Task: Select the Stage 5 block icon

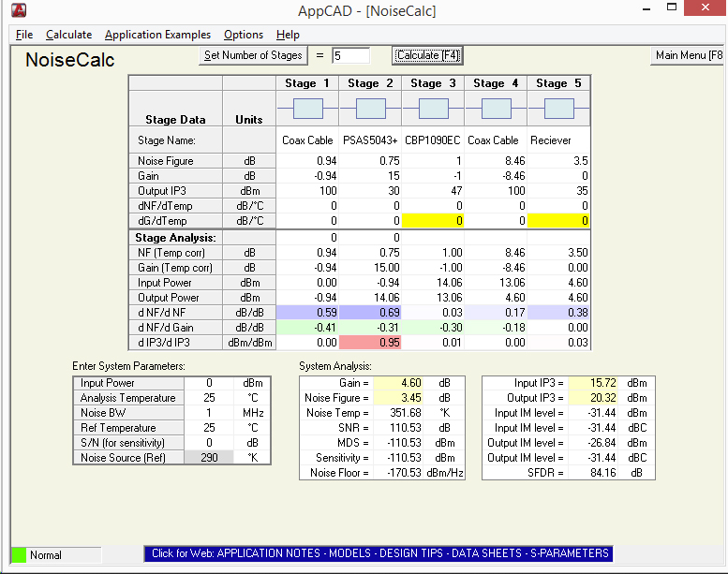Action: tap(558, 109)
